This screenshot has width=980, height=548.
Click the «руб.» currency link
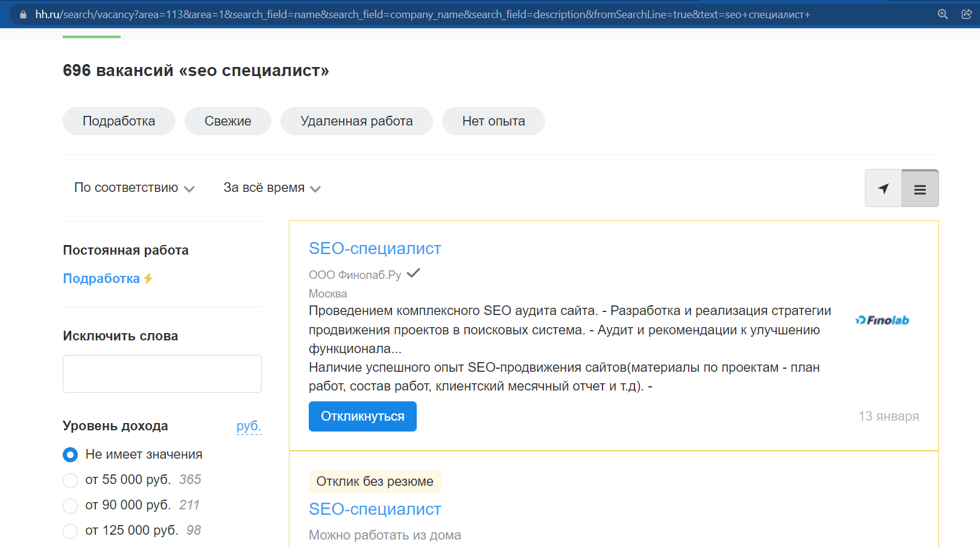point(248,425)
